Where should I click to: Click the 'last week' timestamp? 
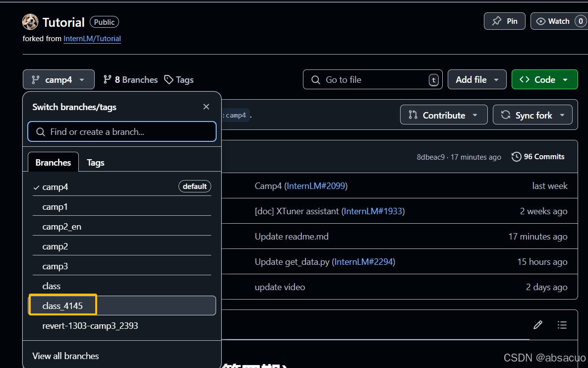tap(550, 186)
